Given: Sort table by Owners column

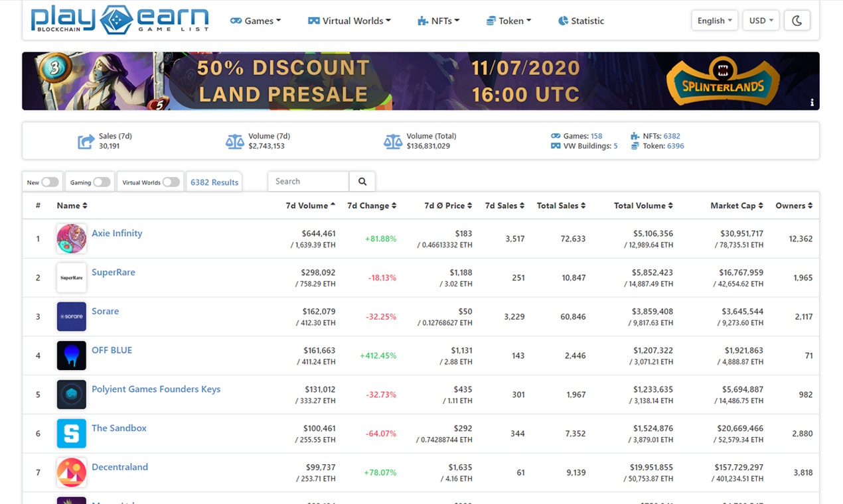Looking at the screenshot, I should 795,206.
